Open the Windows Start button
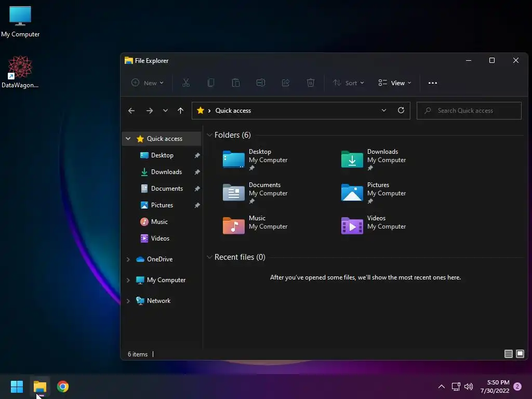The width and height of the screenshot is (532, 399). tap(17, 387)
